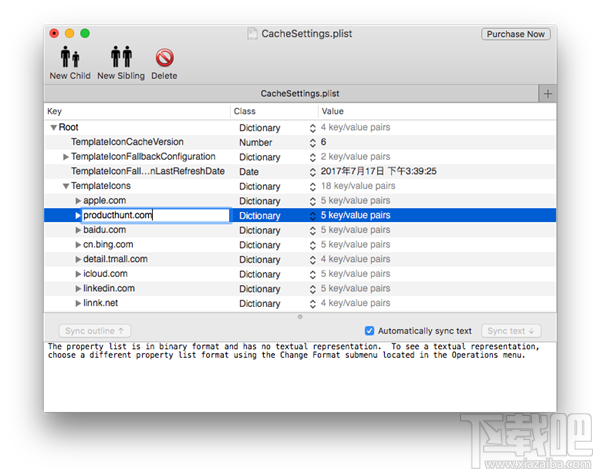Click the Key column header
This screenshot has height=474, width=600.
point(137,110)
